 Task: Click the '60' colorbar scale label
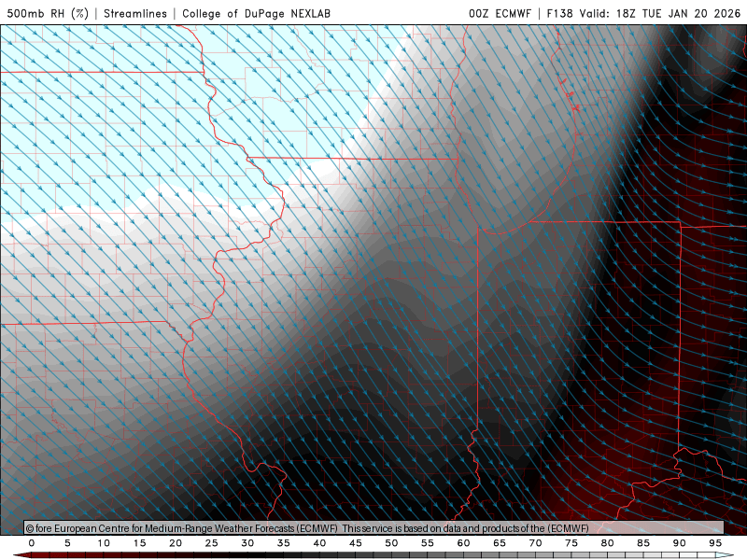tap(463, 543)
